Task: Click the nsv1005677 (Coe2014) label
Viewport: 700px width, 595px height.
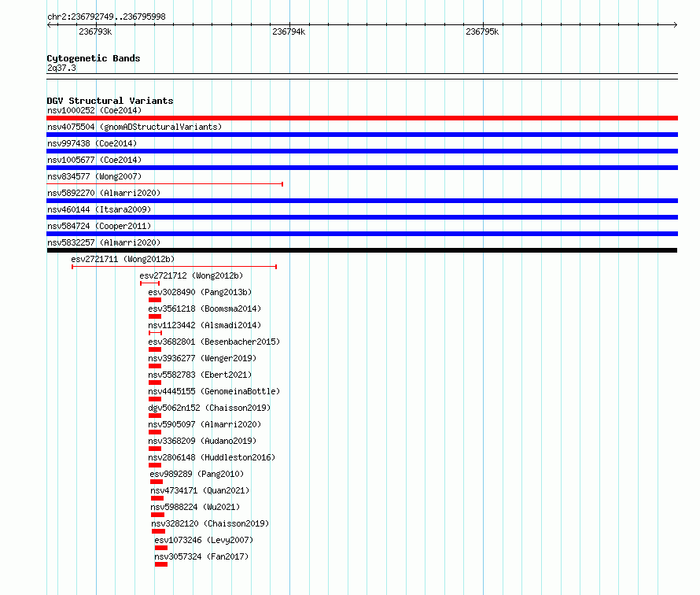Action: point(94,160)
